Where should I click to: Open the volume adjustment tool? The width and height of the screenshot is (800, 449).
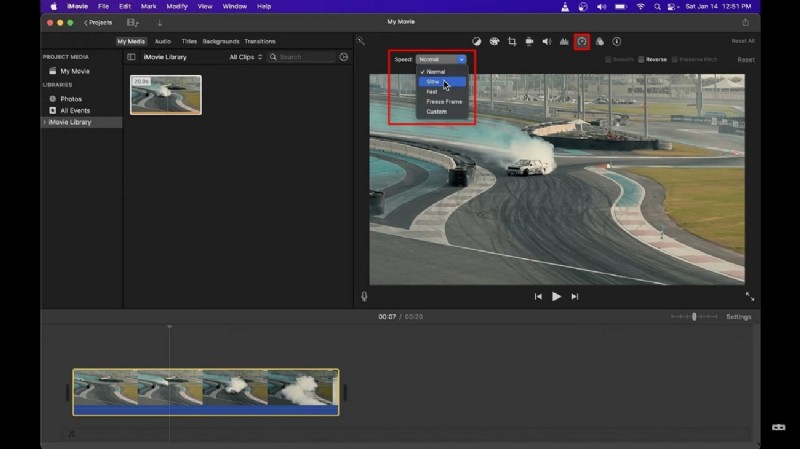click(546, 41)
